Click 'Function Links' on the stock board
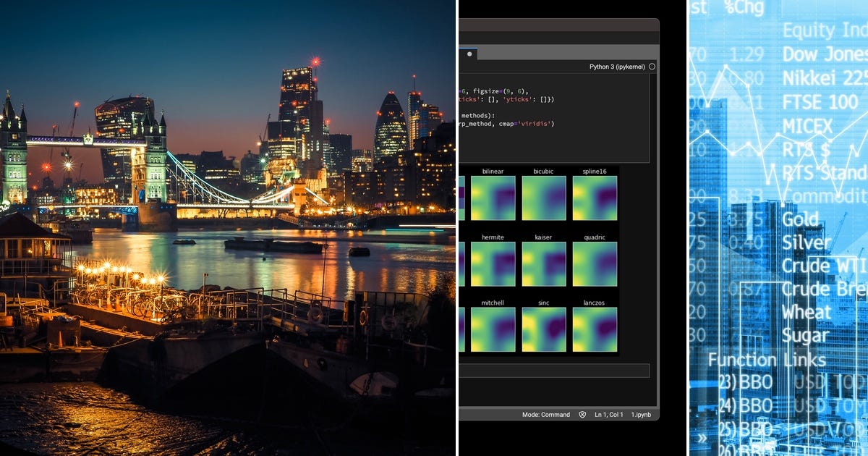 (x=767, y=359)
